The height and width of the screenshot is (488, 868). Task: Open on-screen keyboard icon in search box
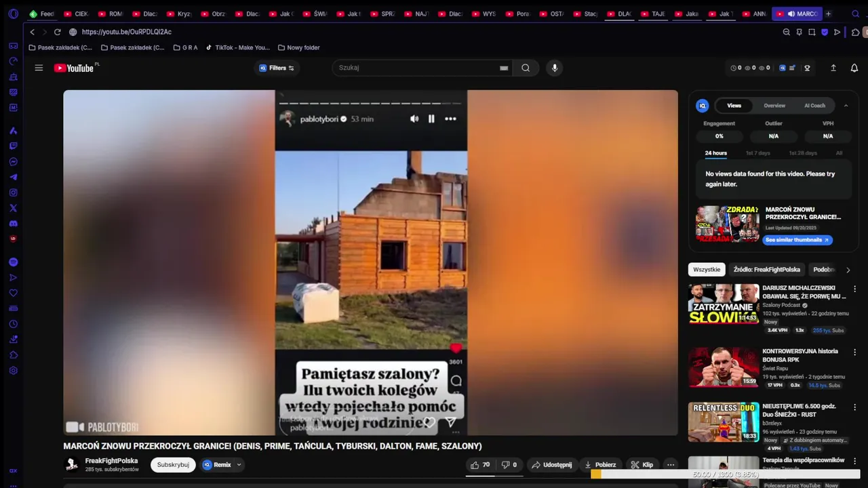click(504, 68)
